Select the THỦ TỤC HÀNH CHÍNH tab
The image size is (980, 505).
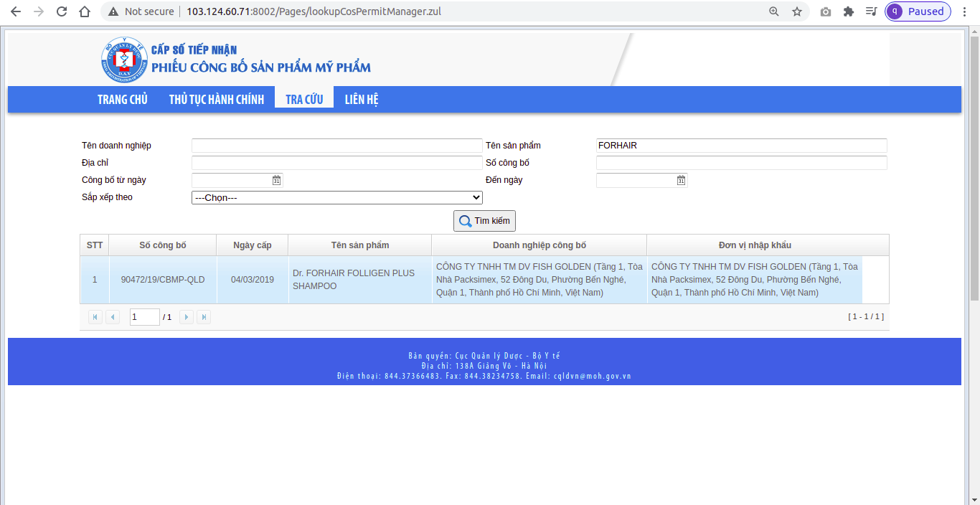tap(217, 100)
